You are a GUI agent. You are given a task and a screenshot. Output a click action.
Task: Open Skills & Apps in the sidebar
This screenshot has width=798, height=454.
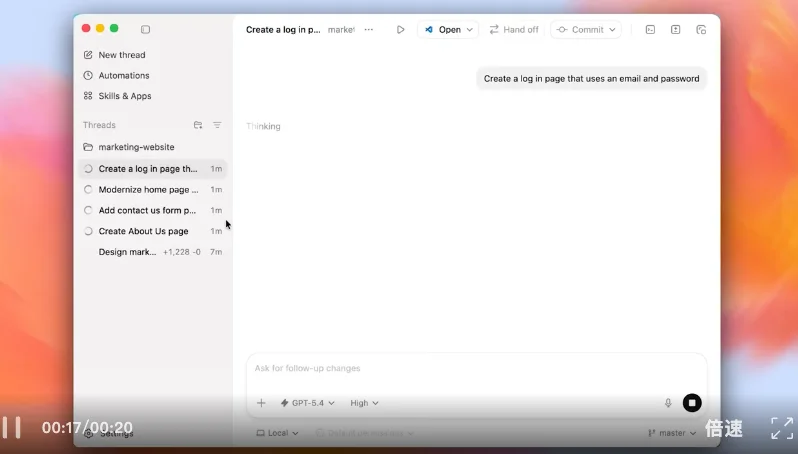tap(124, 96)
